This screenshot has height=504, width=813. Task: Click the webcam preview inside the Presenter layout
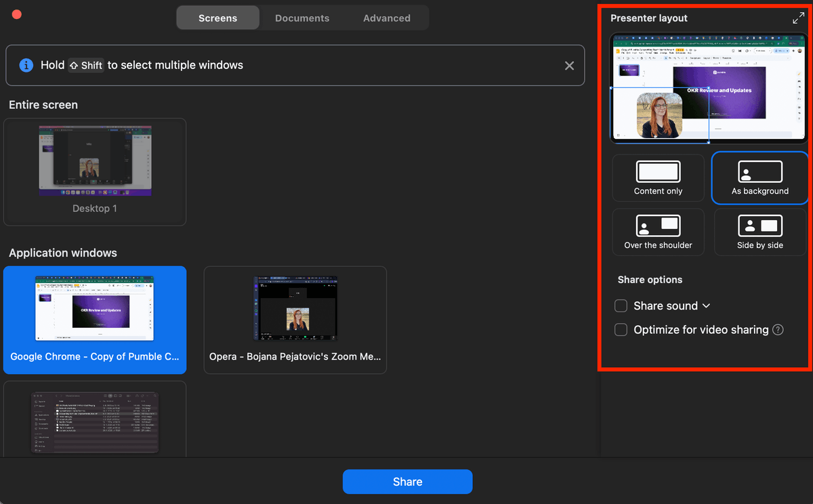click(659, 114)
